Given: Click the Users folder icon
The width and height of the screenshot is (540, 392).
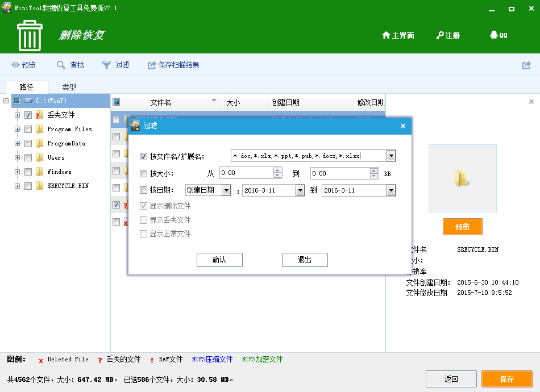Looking at the screenshot, I should click(40, 157).
